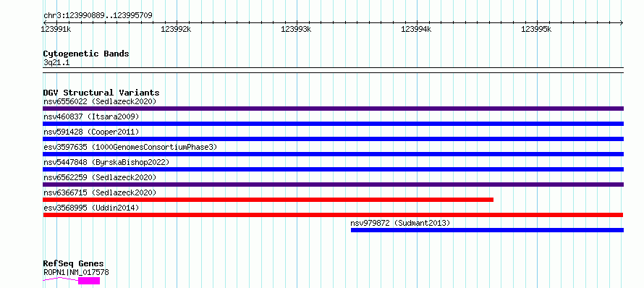644x288 pixels.
Task: Click the red bar under esv3568995
Action: [x=333, y=215]
